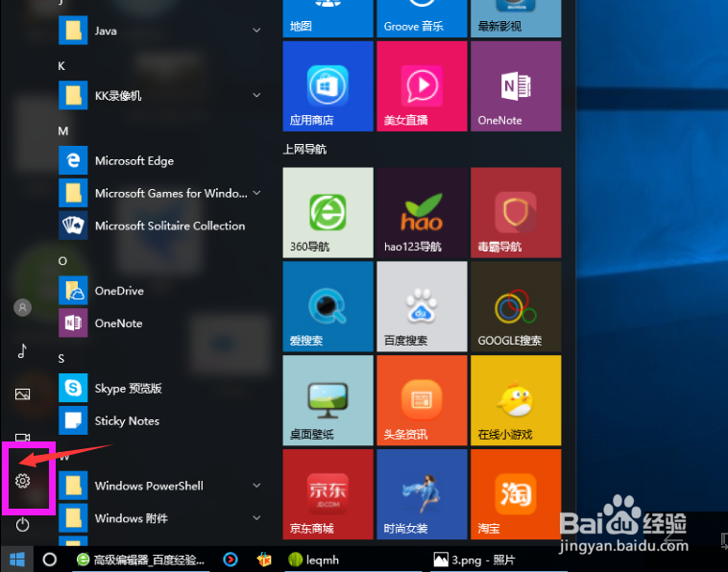Open the Groove 音乐 tile
Screen dimensions: 728x572
422,18
